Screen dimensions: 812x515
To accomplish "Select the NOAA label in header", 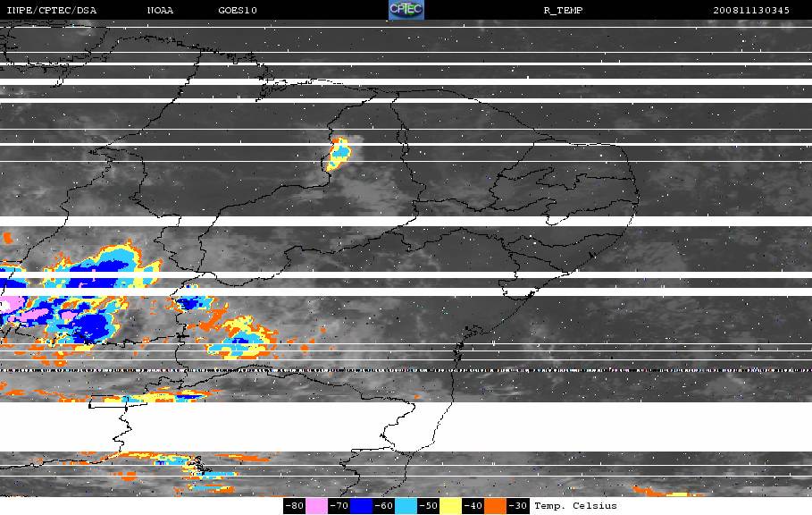I will pyautogui.click(x=161, y=11).
